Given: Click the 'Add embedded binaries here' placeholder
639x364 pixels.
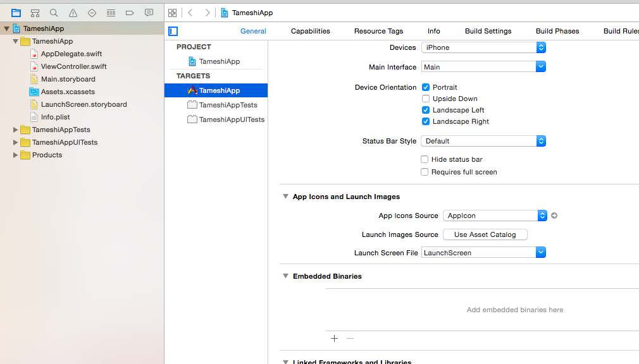Looking at the screenshot, I should [515, 310].
